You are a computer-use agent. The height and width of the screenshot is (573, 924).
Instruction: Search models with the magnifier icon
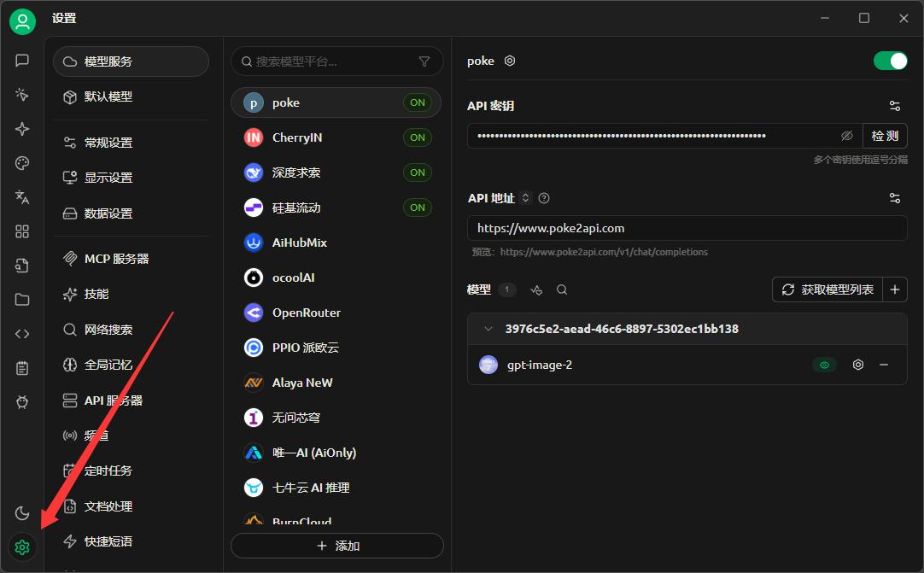click(562, 290)
